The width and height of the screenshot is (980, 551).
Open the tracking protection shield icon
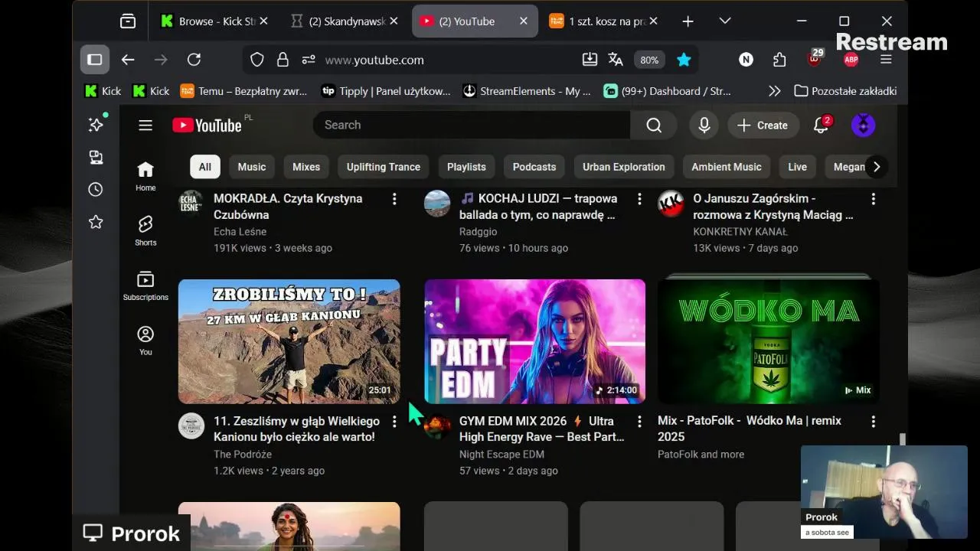point(257,60)
